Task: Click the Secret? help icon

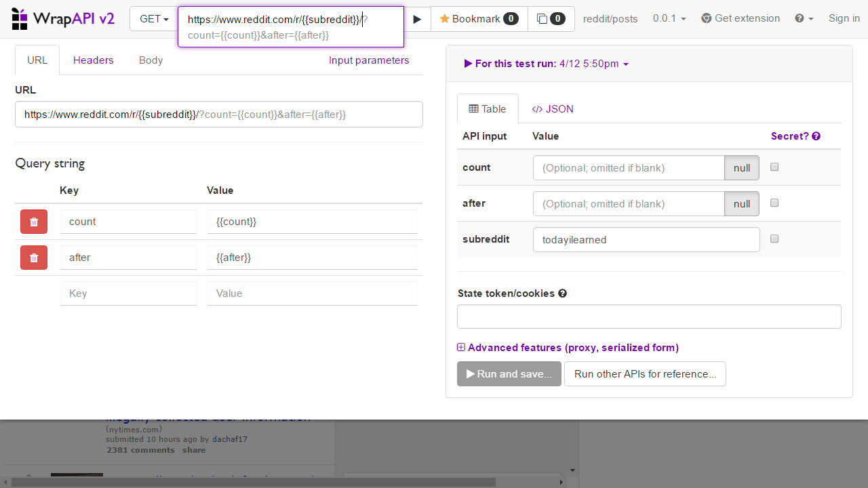Action: [x=816, y=136]
